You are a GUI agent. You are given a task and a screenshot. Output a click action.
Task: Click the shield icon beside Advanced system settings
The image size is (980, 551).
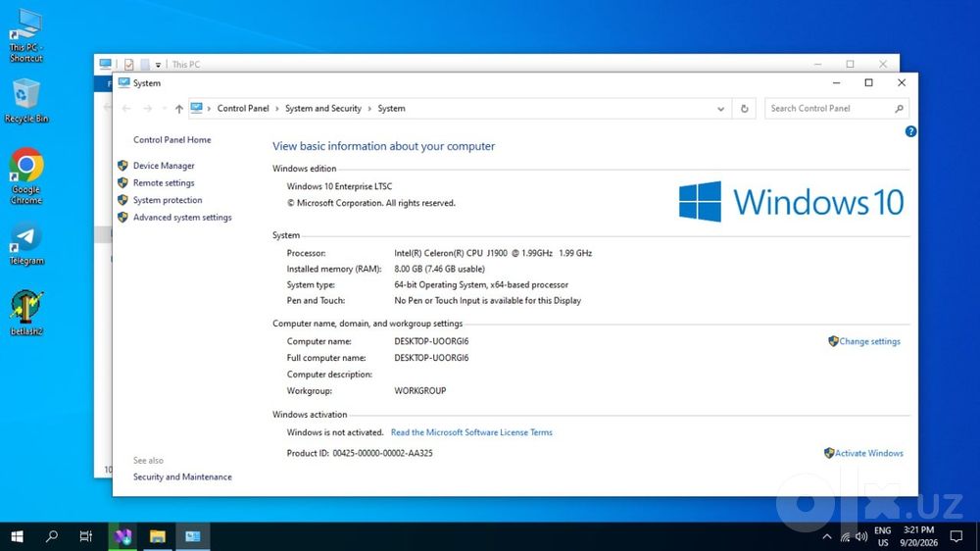tap(122, 217)
